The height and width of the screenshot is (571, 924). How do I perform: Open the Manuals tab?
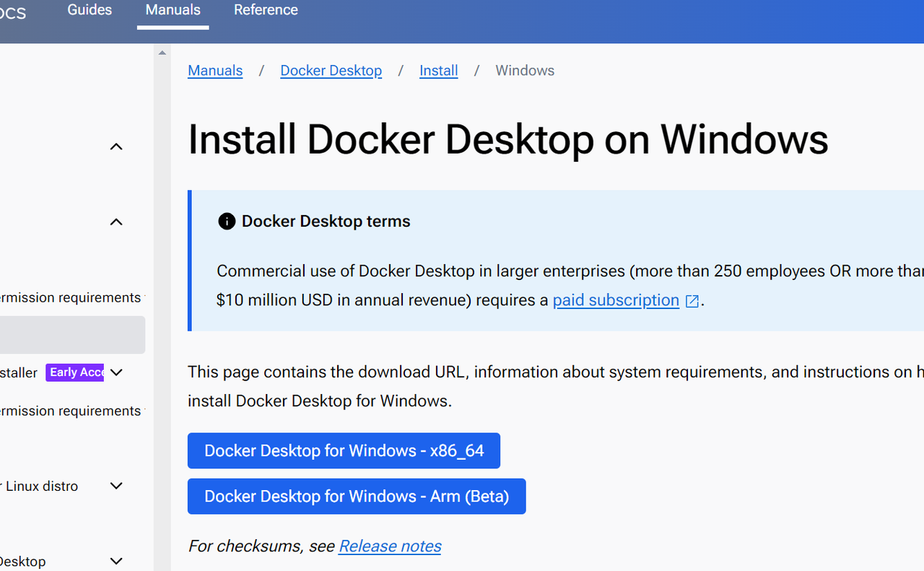pyautogui.click(x=173, y=10)
